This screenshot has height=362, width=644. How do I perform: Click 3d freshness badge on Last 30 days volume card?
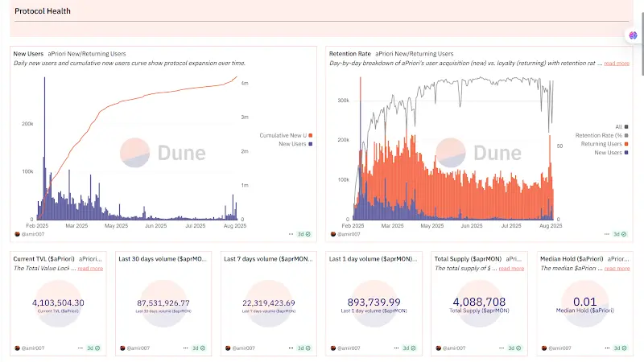point(199,348)
